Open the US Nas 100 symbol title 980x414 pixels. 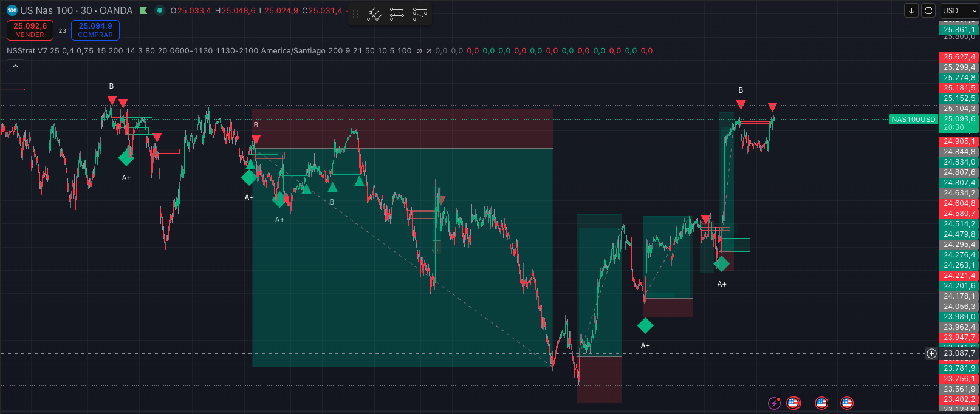coord(76,10)
